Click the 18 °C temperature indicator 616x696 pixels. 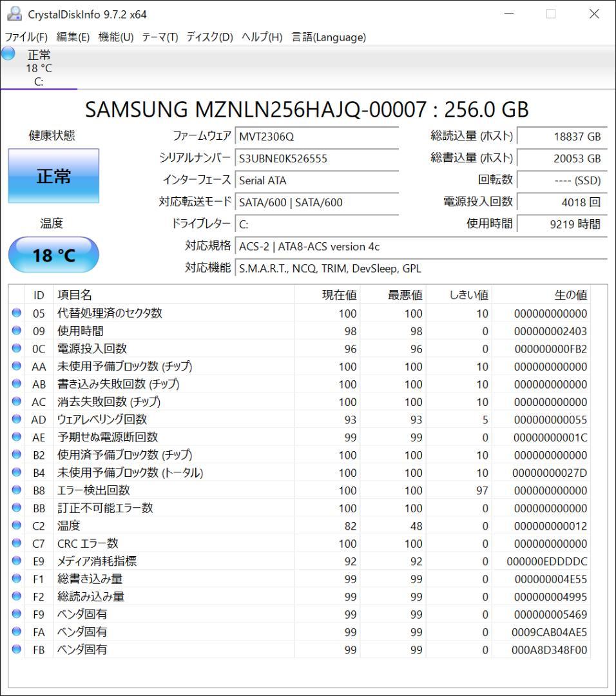pos(53,255)
